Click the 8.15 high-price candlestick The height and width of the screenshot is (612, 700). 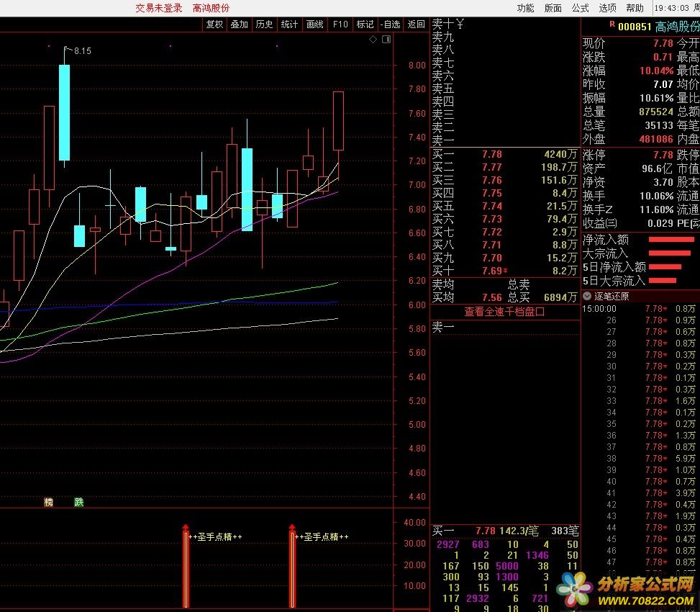(x=64, y=112)
